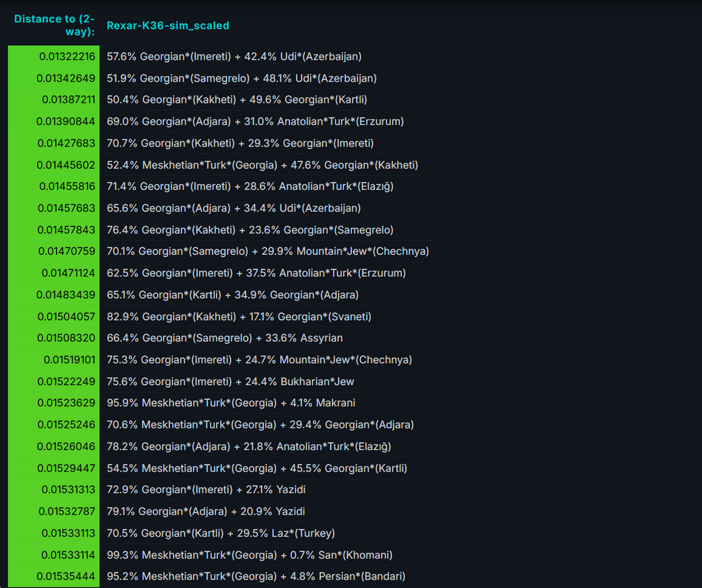Click the 'Rexar-K36-sim_scaled' header
Viewport: 702px width, 588px height.
168,25
